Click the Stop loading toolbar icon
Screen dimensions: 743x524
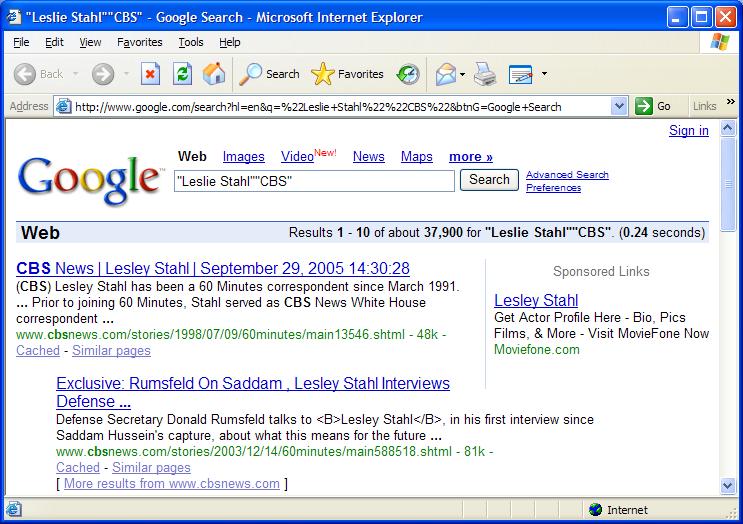pos(150,74)
